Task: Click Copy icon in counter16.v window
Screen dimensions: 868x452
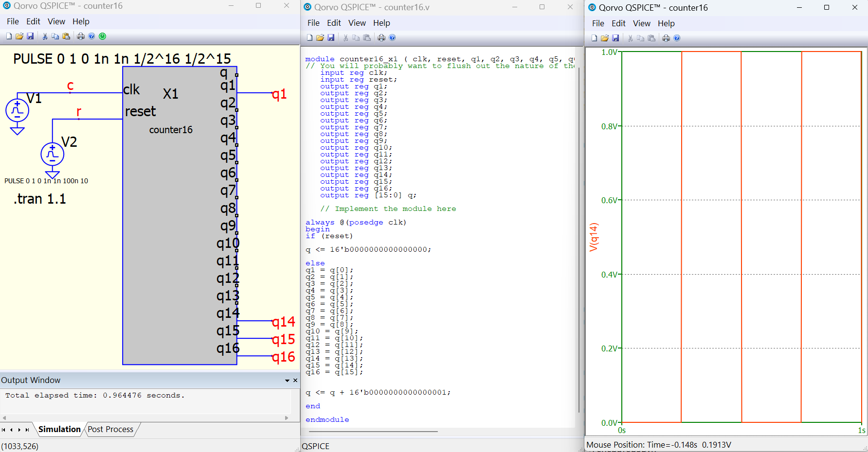Action: pyautogui.click(x=356, y=38)
